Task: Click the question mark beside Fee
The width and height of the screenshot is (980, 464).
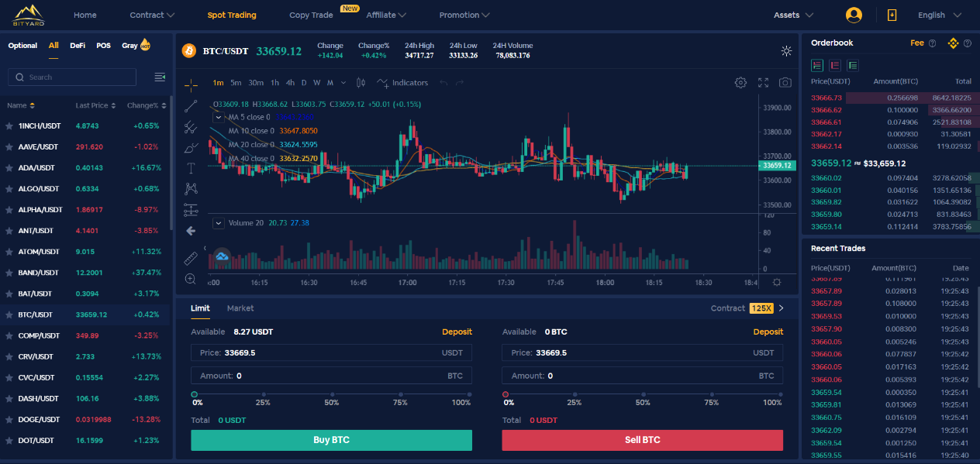Action: click(x=932, y=43)
